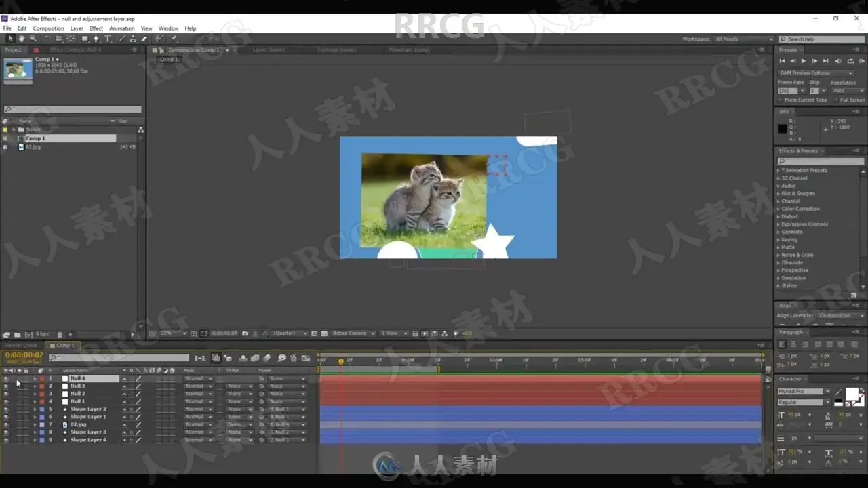Enable the From Current Time checkbox

pos(781,100)
